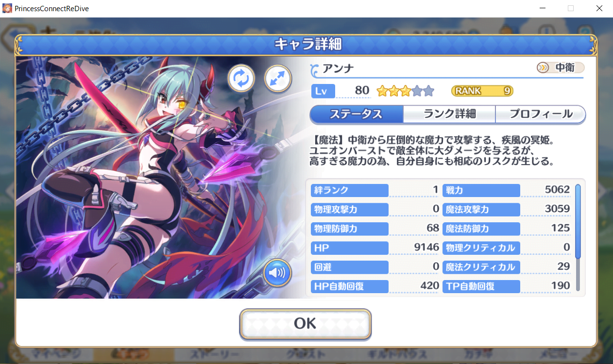613x364 pixels.
Task: Expand the character art to fullscreen
Action: pyautogui.click(x=278, y=78)
